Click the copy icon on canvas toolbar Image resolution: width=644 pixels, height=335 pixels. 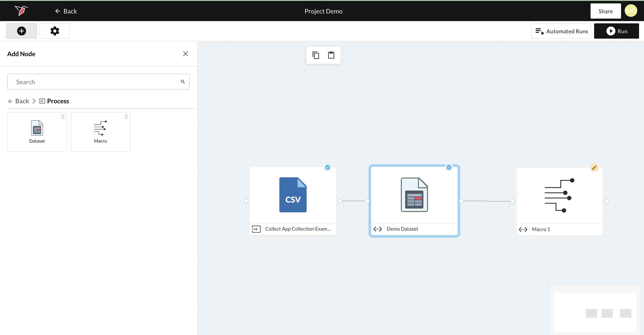point(316,55)
